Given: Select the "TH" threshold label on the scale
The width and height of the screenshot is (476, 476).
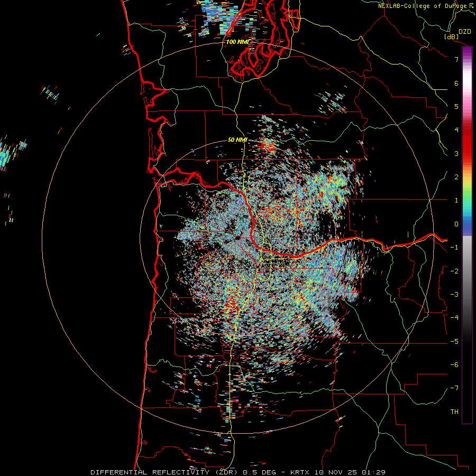Looking at the screenshot, I should coord(454,412).
